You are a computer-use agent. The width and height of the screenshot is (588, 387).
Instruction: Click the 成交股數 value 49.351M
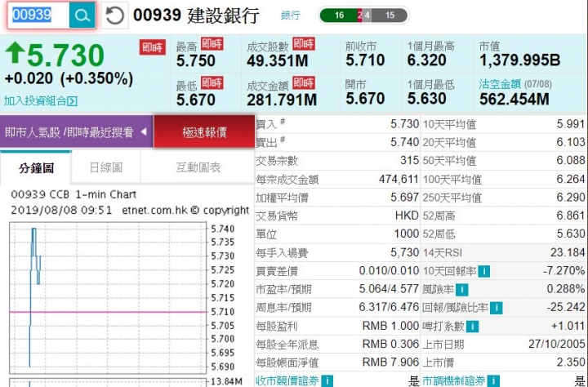click(277, 60)
